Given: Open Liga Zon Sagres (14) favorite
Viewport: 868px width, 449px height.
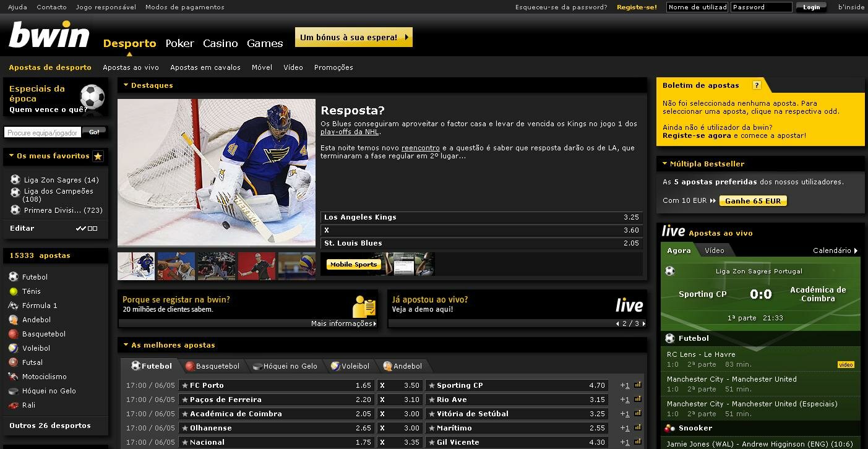Looking at the screenshot, I should pyautogui.click(x=61, y=180).
